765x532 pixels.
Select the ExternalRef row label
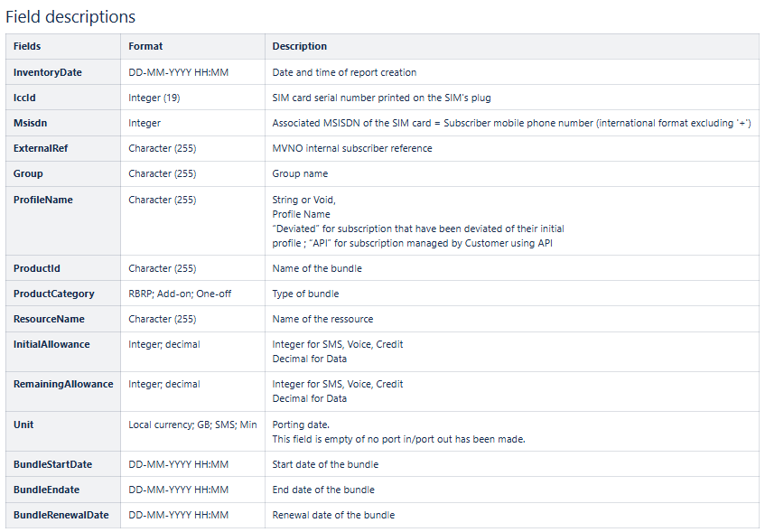(41, 148)
